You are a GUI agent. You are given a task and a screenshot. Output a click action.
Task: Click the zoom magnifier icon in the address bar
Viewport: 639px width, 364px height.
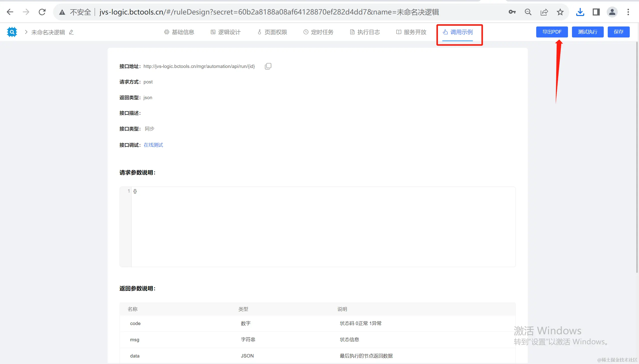[x=528, y=12]
